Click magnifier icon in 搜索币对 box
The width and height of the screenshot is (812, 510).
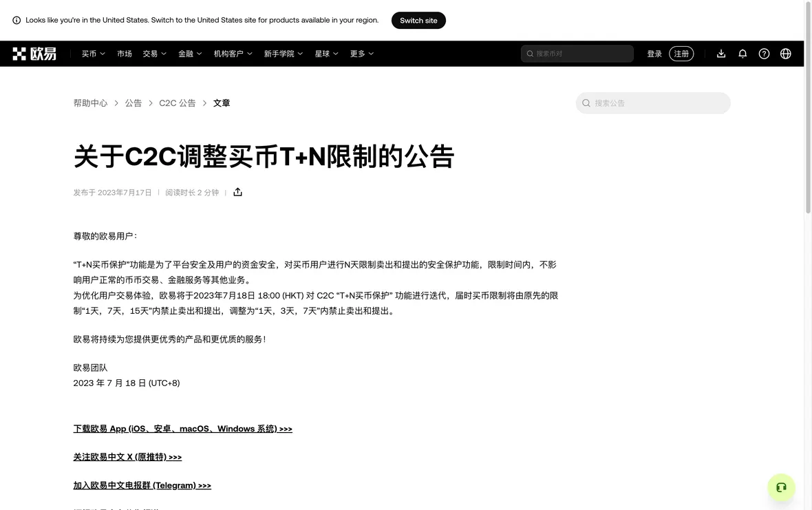click(x=530, y=54)
